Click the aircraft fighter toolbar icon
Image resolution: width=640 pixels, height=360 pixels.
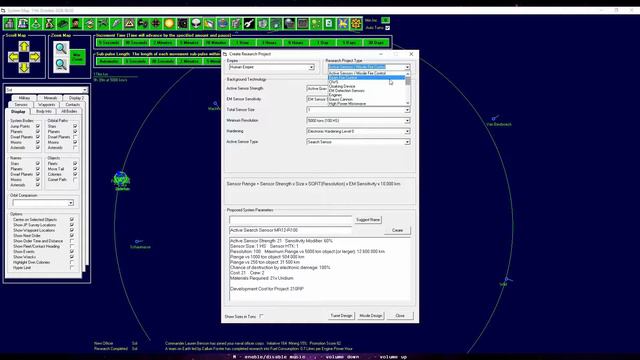103,24
